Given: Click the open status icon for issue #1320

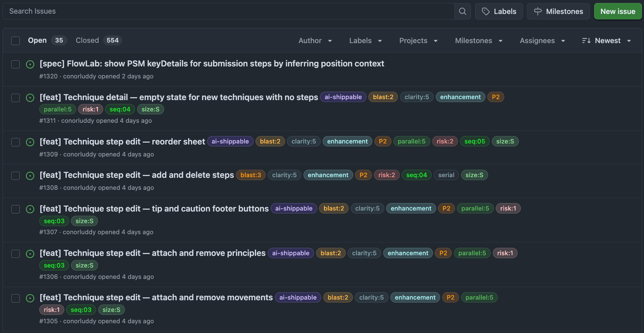Looking at the screenshot, I should pyautogui.click(x=30, y=64).
